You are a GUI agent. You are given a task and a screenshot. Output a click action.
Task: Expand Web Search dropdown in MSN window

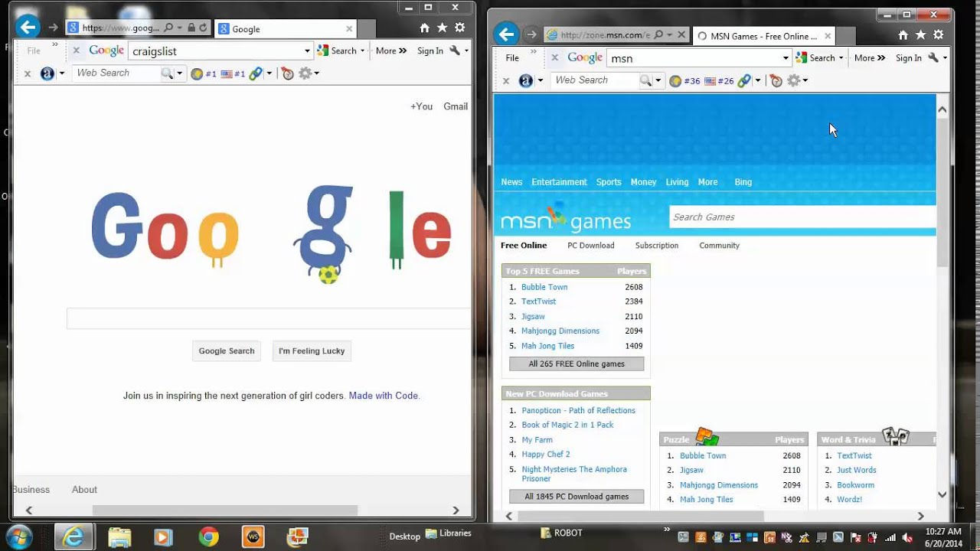[658, 80]
